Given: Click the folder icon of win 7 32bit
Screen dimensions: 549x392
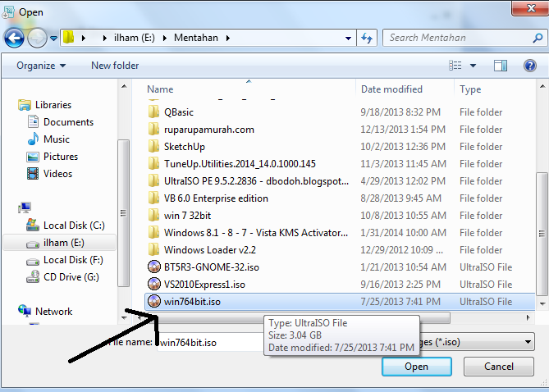Looking at the screenshot, I should click(153, 215).
